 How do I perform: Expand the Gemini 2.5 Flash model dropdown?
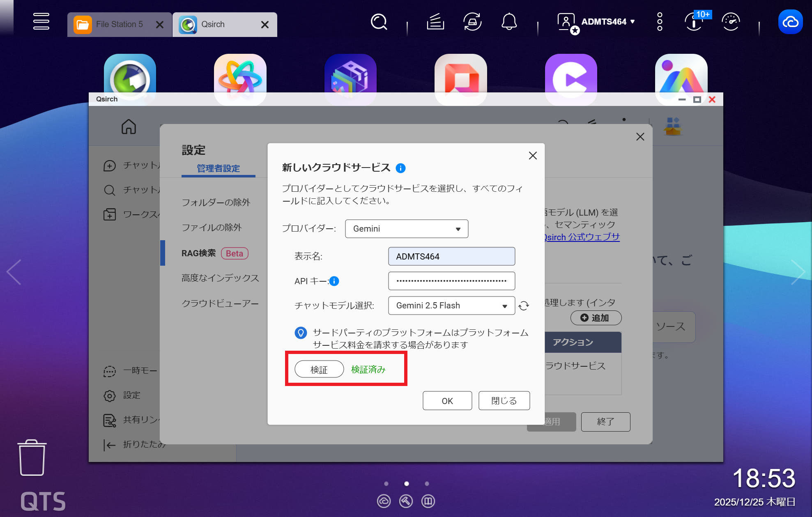(451, 306)
